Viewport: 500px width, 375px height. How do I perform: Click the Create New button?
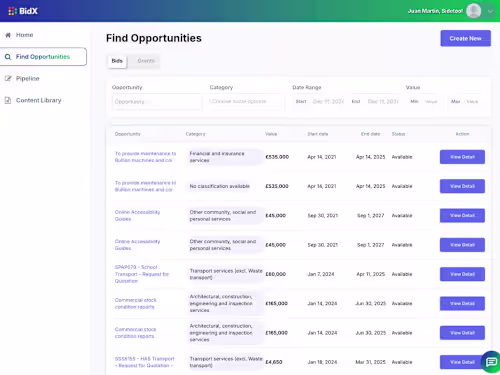pos(465,38)
